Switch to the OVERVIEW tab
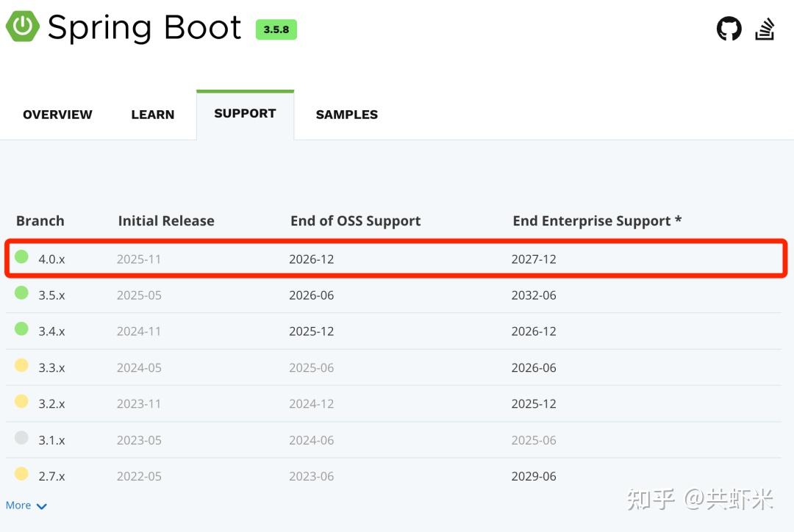 [58, 115]
